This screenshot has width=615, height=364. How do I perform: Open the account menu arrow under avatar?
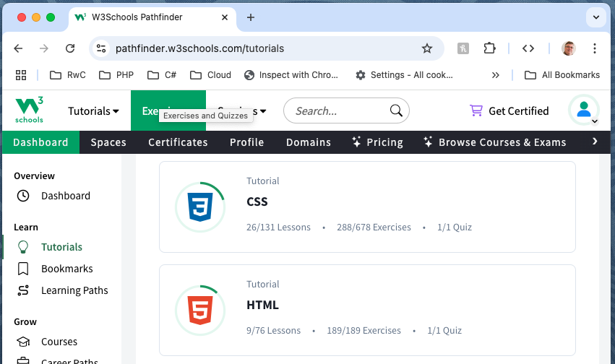pyautogui.click(x=595, y=121)
